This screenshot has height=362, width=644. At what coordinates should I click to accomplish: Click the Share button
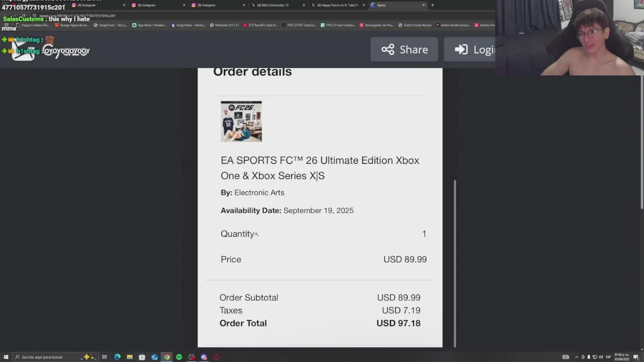tap(405, 49)
